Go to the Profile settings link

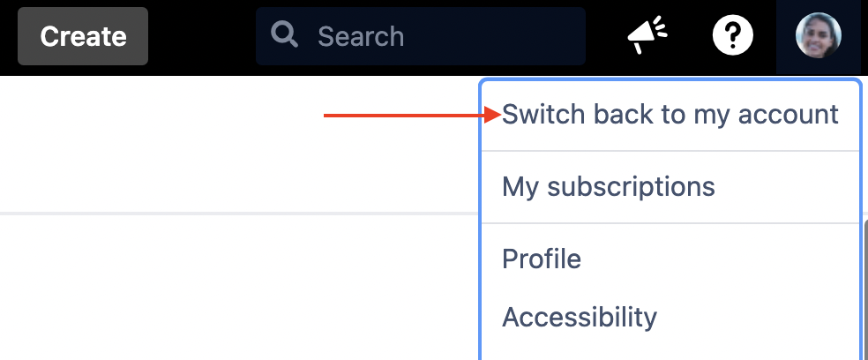542,259
